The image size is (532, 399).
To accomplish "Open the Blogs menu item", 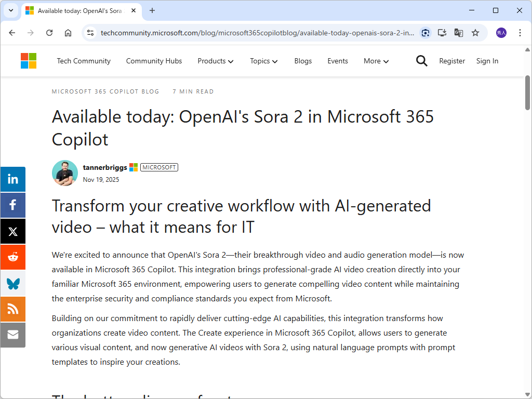I will pos(303,61).
